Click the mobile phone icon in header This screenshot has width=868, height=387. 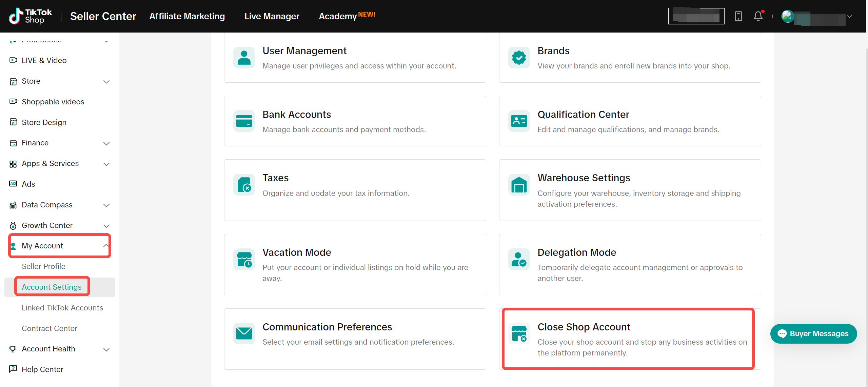coord(738,16)
